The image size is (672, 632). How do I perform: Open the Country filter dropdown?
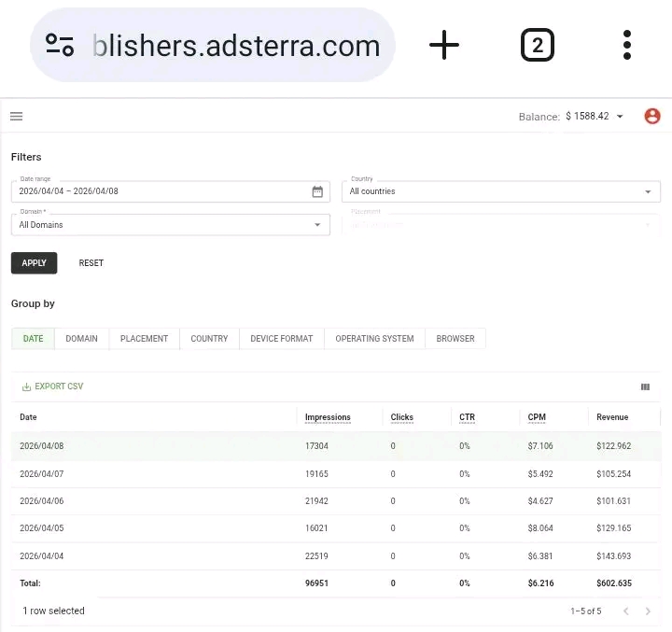click(x=500, y=191)
